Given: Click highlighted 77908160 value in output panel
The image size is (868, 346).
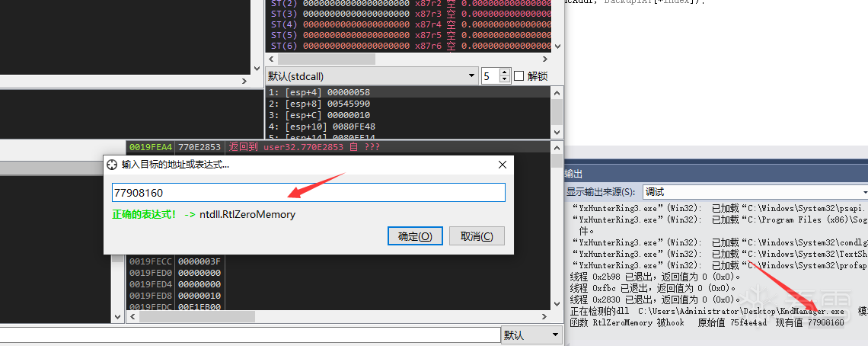Looking at the screenshot, I should pos(826,322).
